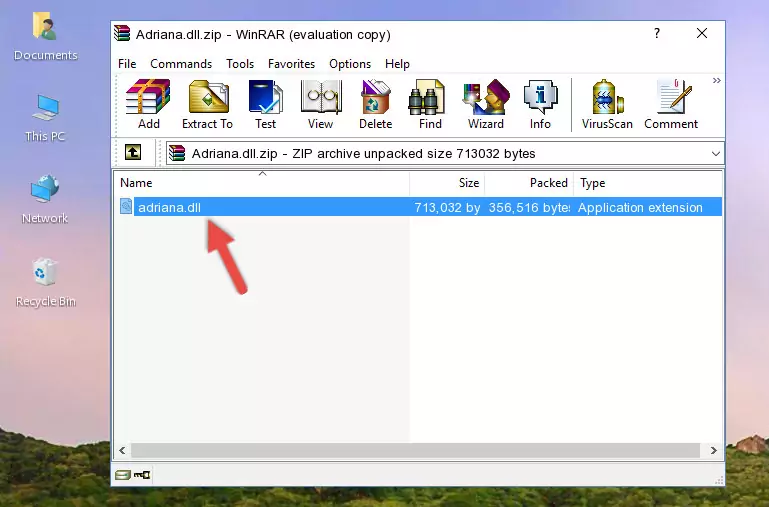The width and height of the screenshot is (769, 507).
Task: Click the horizontal scrollbar right arrow
Action: coord(714,450)
